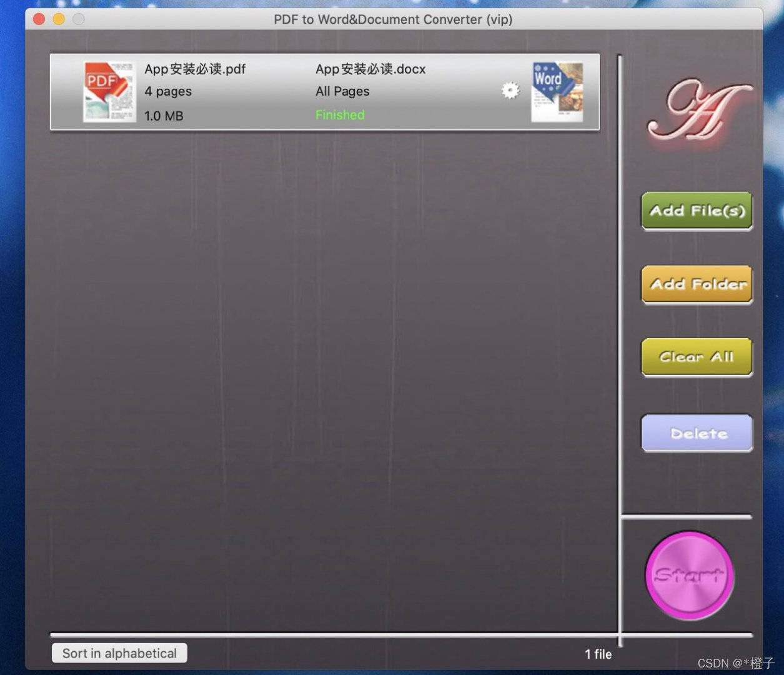784x675 pixels.
Task: Minimize the window with the yellow button
Action: [59, 19]
